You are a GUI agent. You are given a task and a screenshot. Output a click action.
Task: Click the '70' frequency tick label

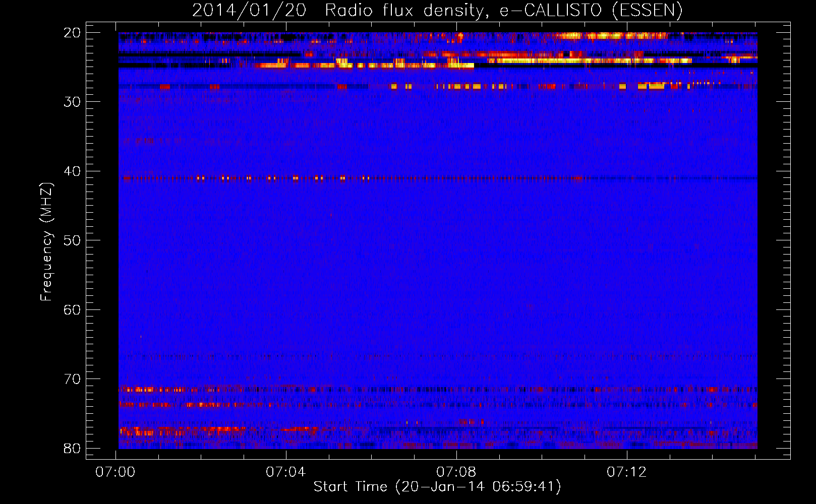pos(72,379)
